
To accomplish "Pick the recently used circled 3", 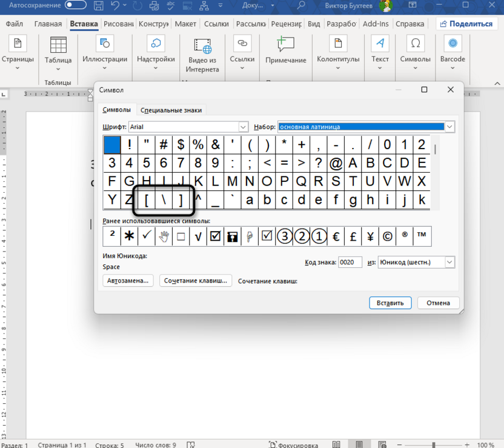I will [x=284, y=236].
